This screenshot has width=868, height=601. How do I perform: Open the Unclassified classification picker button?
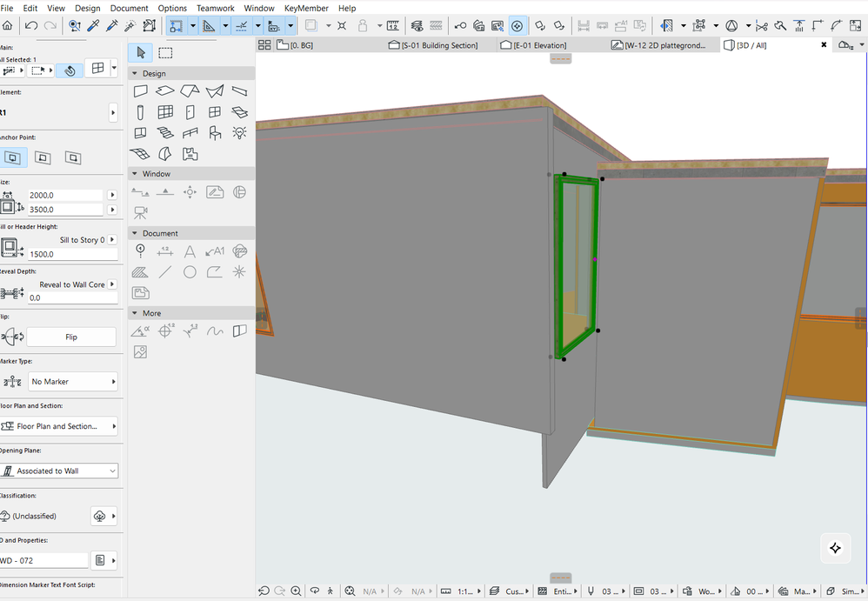pyautogui.click(x=104, y=516)
